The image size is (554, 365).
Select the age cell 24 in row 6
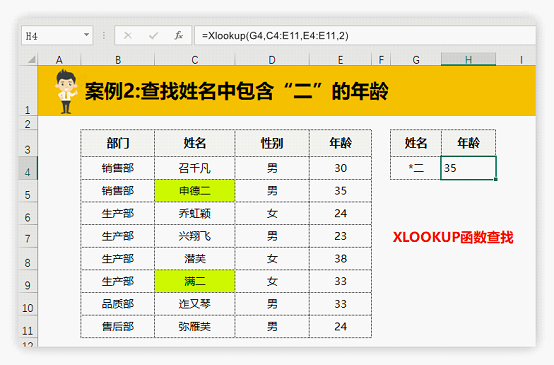341,213
